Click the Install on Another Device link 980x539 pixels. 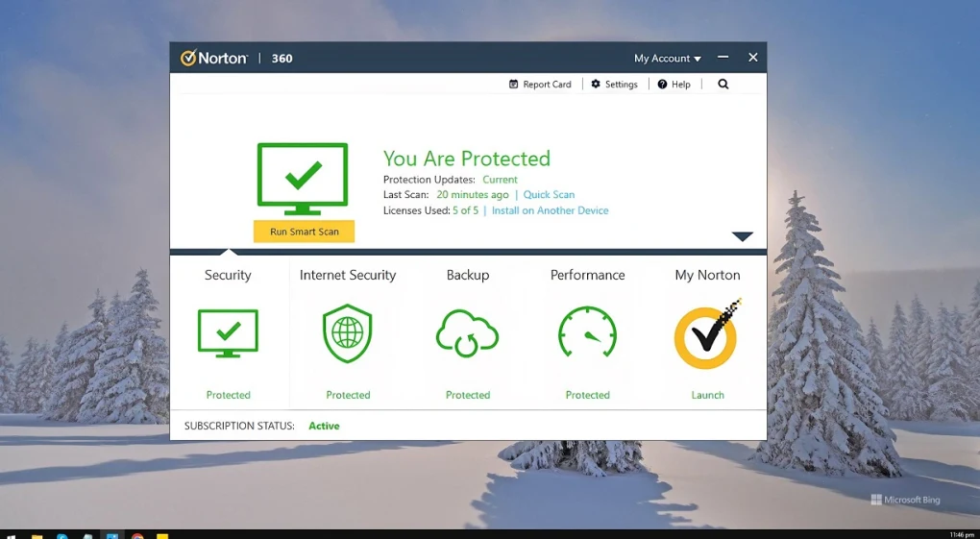550,210
